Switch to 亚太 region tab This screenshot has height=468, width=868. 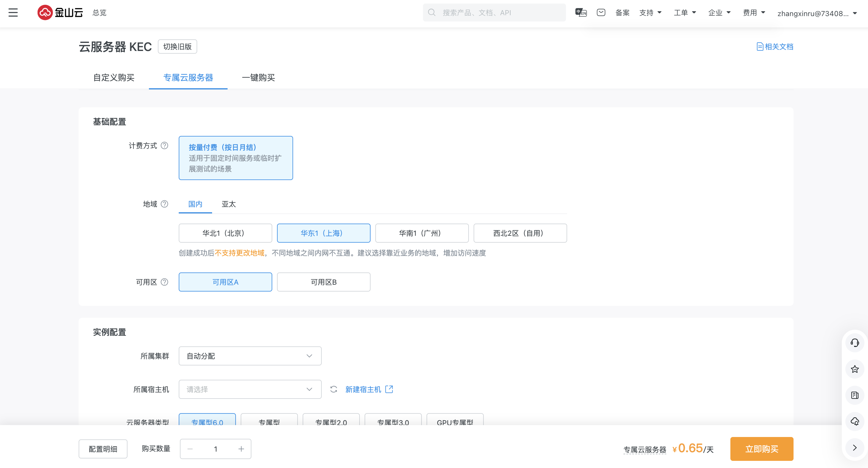coord(228,204)
